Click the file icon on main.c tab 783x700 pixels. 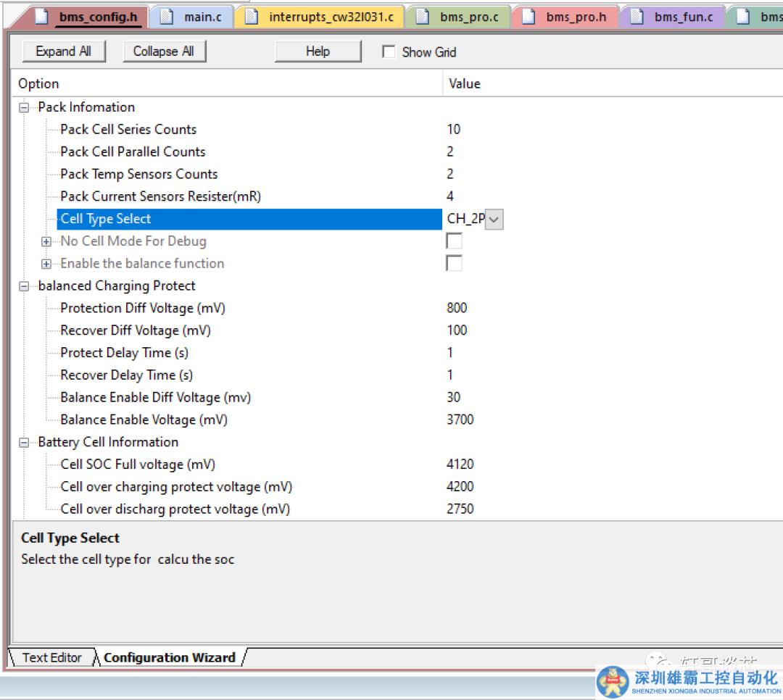click(167, 16)
